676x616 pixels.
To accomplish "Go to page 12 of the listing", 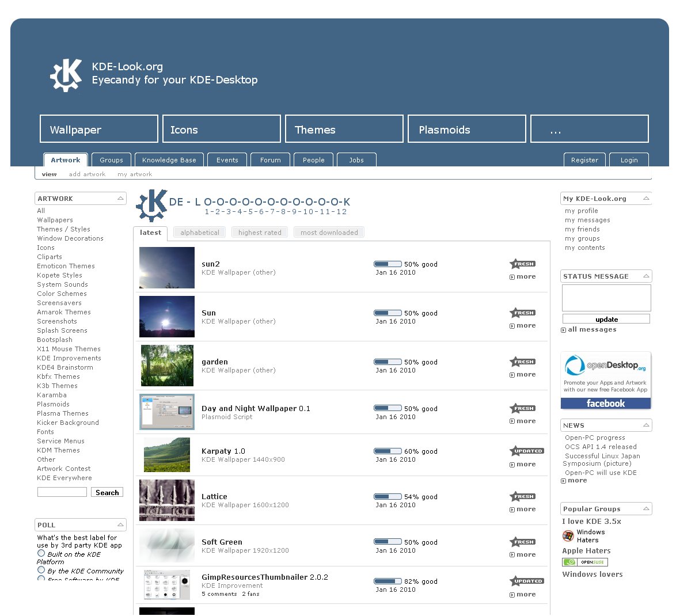I will click(342, 212).
